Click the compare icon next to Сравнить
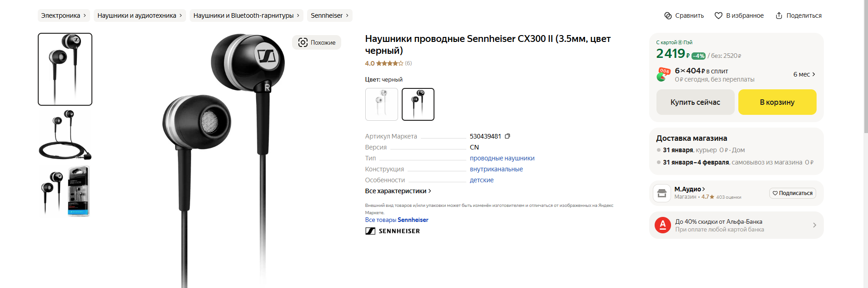 (668, 15)
